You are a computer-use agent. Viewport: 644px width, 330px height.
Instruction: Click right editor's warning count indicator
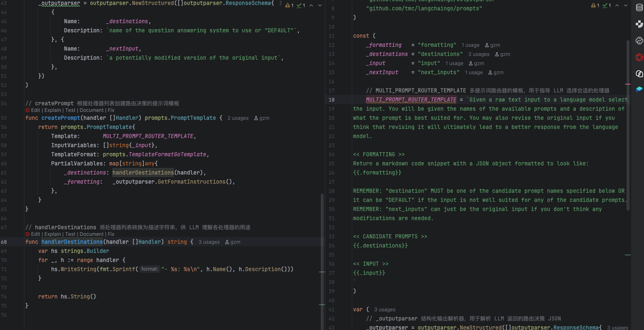point(595,5)
